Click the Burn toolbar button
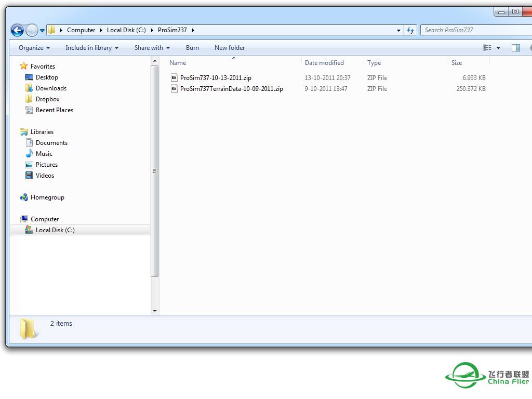This screenshot has height=399, width=532. (x=192, y=48)
